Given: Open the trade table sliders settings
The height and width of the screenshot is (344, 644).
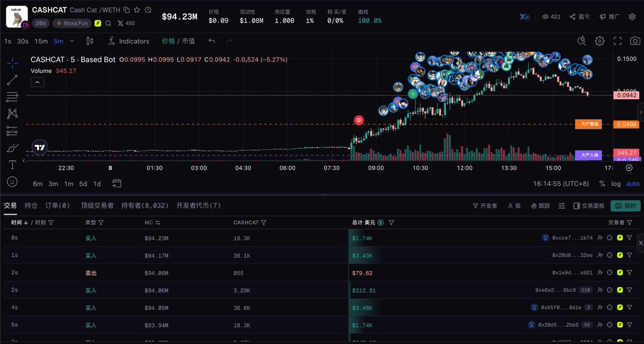Looking at the screenshot, I should 562,206.
